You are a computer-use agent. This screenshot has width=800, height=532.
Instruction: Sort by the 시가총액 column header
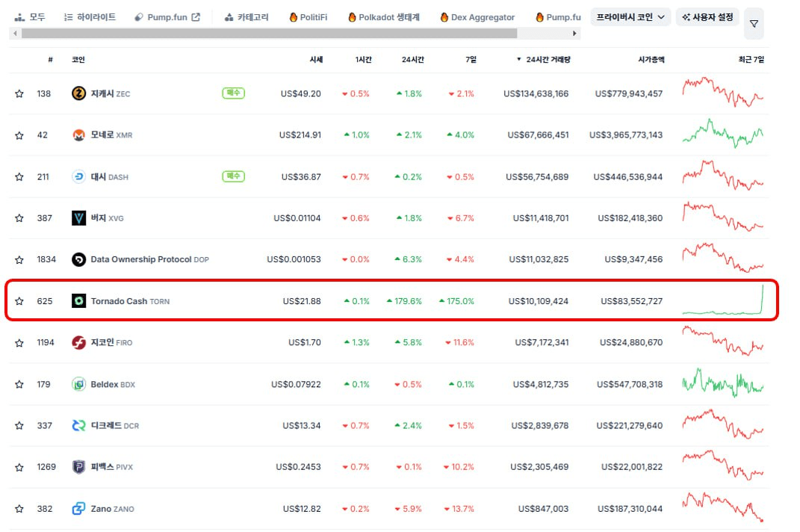tap(651, 60)
